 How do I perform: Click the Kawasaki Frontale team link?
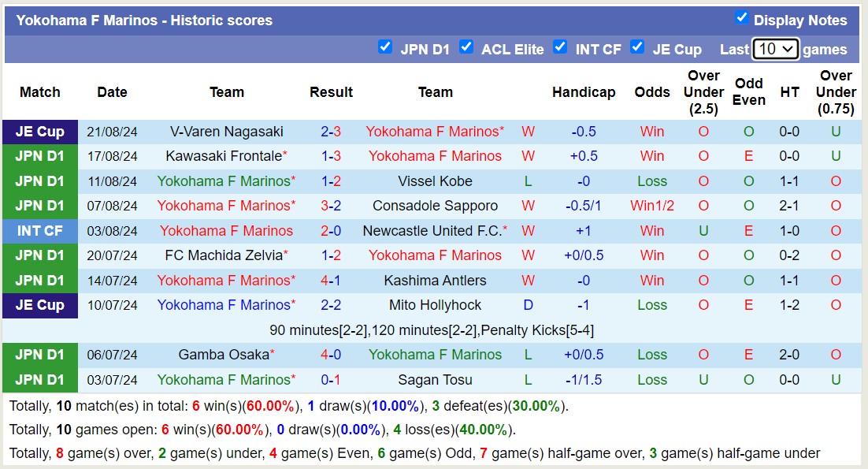point(227,156)
